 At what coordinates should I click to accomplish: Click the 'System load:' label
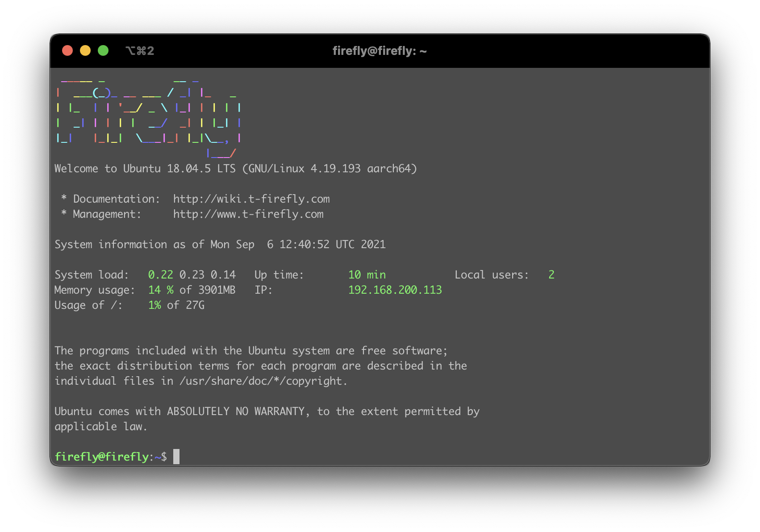pos(92,274)
